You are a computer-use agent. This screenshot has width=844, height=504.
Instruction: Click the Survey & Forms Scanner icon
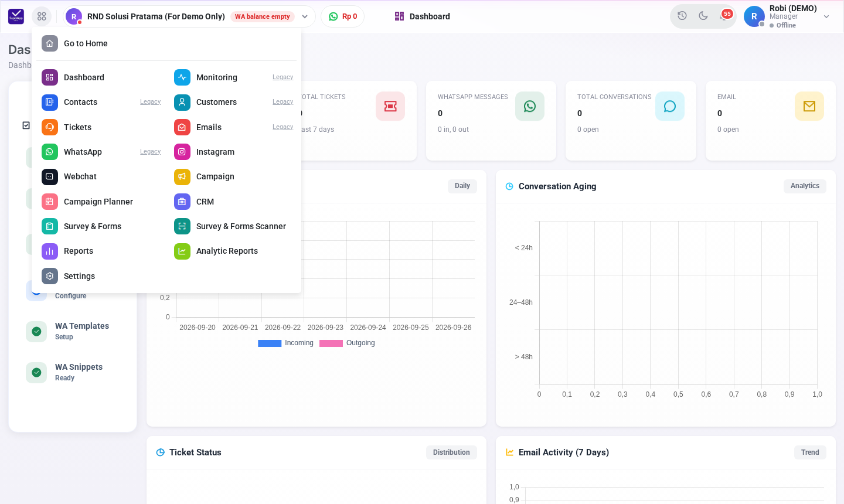(182, 226)
